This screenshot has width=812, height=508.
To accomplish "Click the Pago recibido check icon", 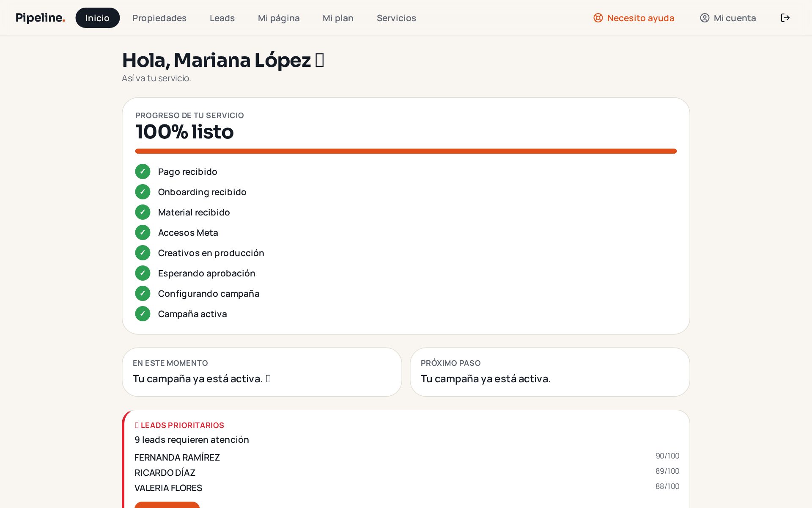I will pos(143,171).
